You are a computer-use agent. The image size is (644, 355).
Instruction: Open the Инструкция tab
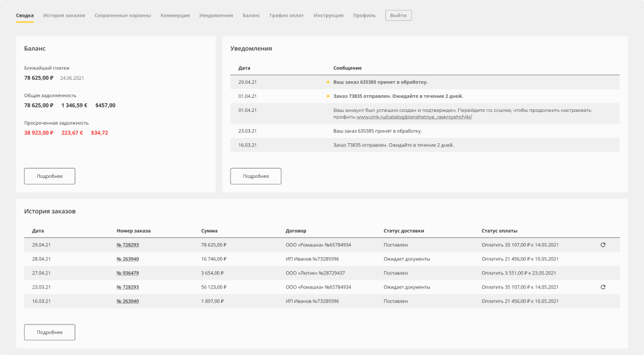point(328,15)
